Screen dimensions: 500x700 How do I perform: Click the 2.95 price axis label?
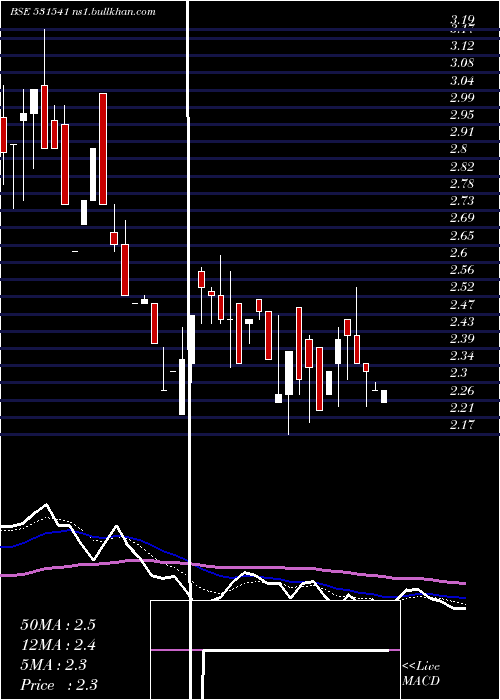[x=462, y=115]
